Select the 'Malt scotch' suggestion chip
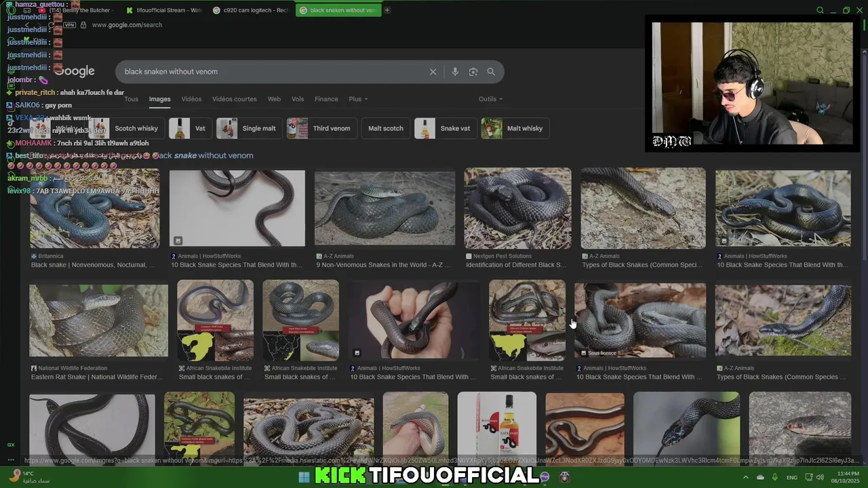 [x=385, y=128]
